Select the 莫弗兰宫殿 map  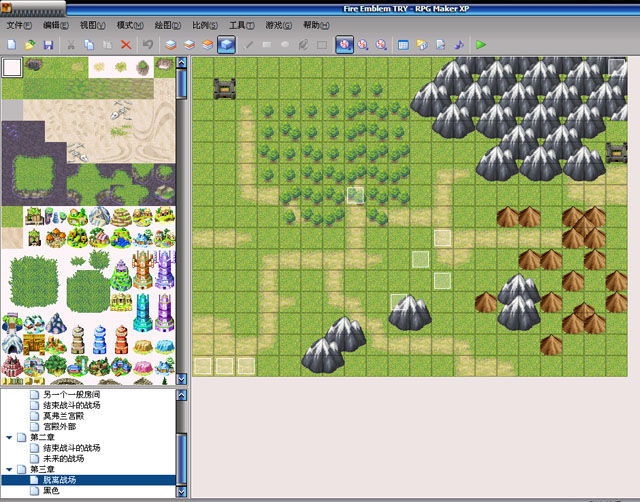pos(64,416)
